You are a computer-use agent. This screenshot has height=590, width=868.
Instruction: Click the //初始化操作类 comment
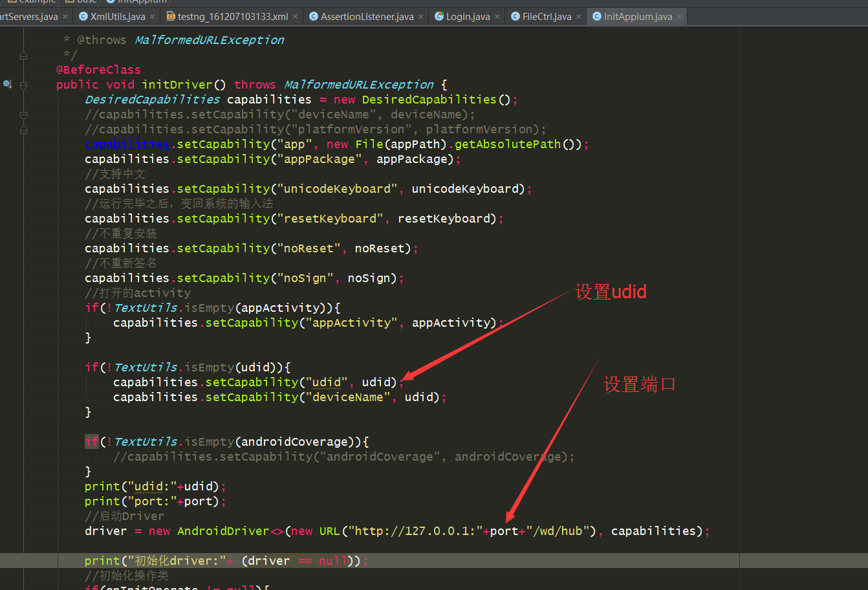(x=127, y=576)
